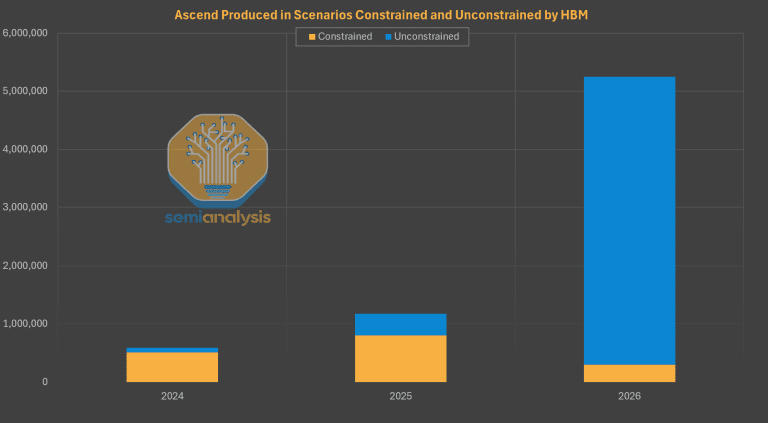This screenshot has width=768, height=423.
Task: Click the 2024 blue unconstrained bar segment
Action: click(172, 350)
